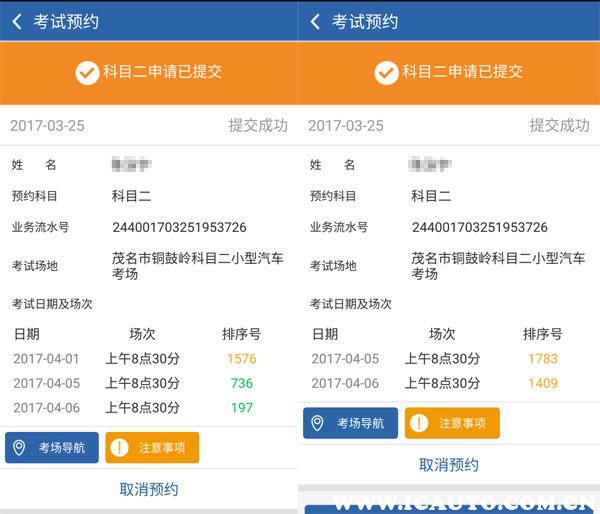Tap the back arrow in the left panel header
The height and width of the screenshot is (514, 600).
[x=17, y=21]
